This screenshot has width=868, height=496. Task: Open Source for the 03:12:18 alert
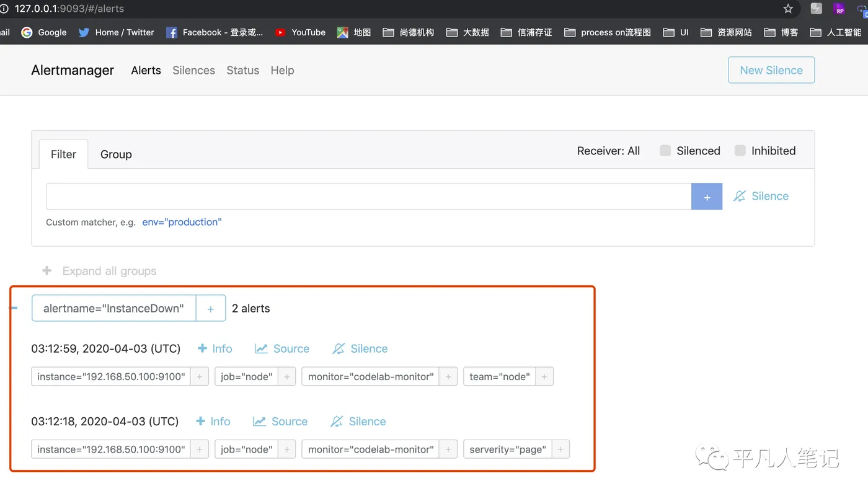click(280, 421)
